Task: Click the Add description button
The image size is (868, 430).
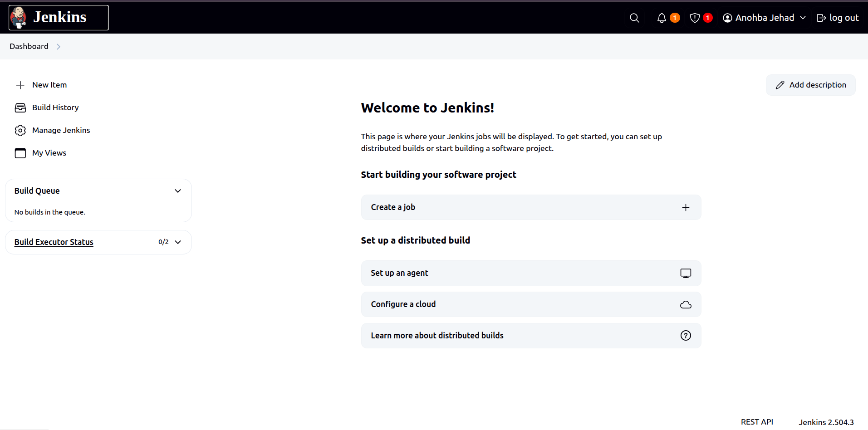Action: click(810, 85)
